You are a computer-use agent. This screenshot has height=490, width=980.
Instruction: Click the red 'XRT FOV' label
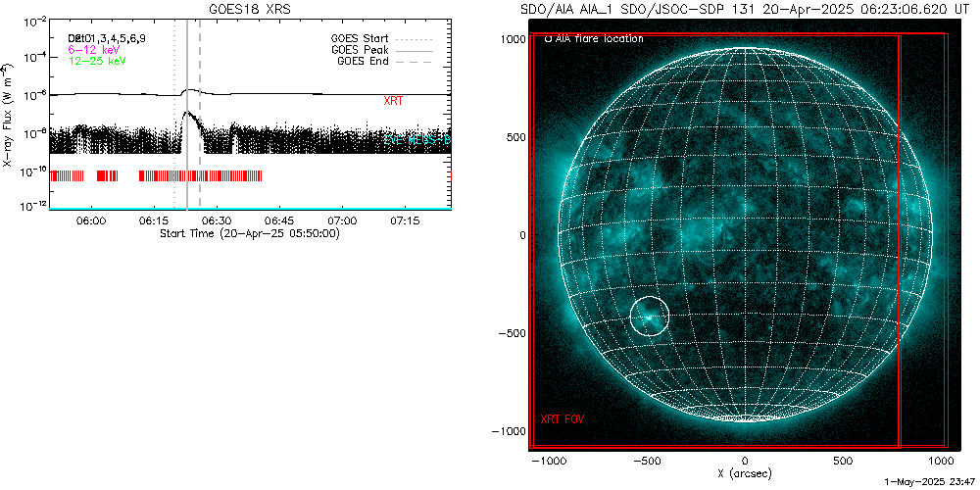point(562,418)
